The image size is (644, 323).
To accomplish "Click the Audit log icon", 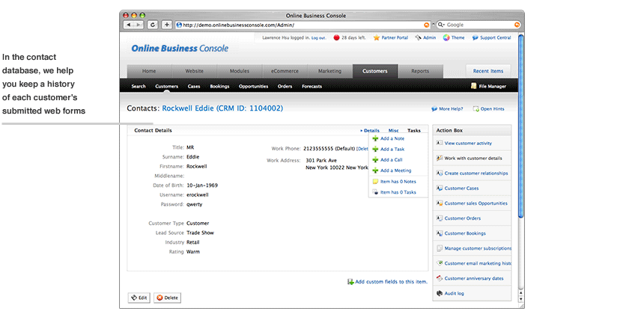I will [439, 294].
